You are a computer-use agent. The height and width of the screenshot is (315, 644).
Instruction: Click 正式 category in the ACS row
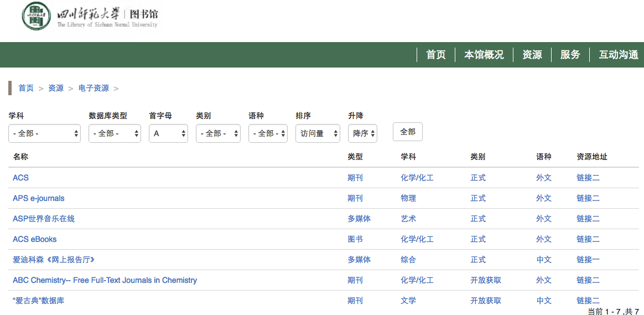[x=478, y=178]
